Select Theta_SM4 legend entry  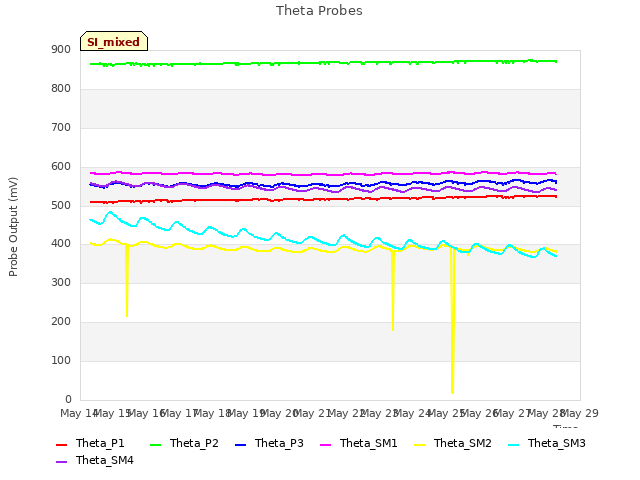(95, 460)
